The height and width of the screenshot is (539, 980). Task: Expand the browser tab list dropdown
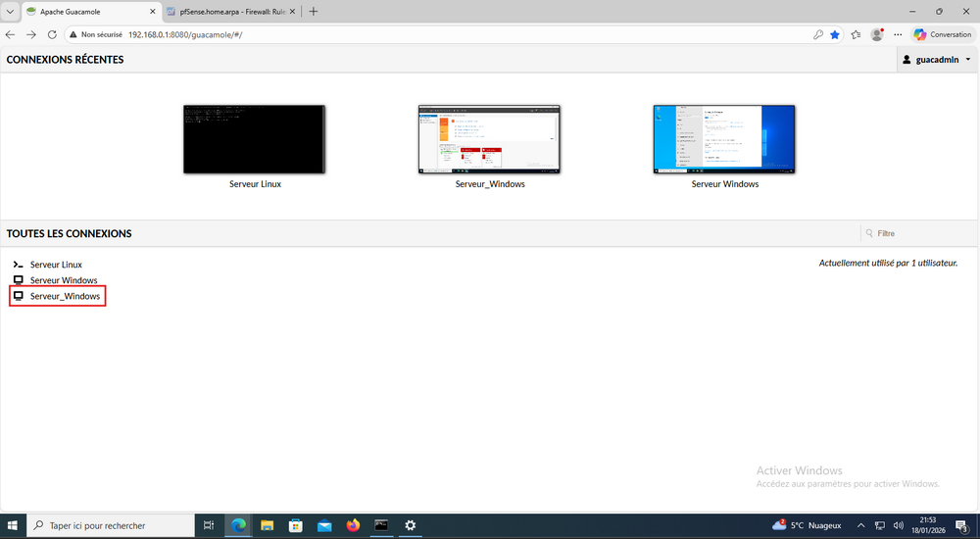(9, 11)
